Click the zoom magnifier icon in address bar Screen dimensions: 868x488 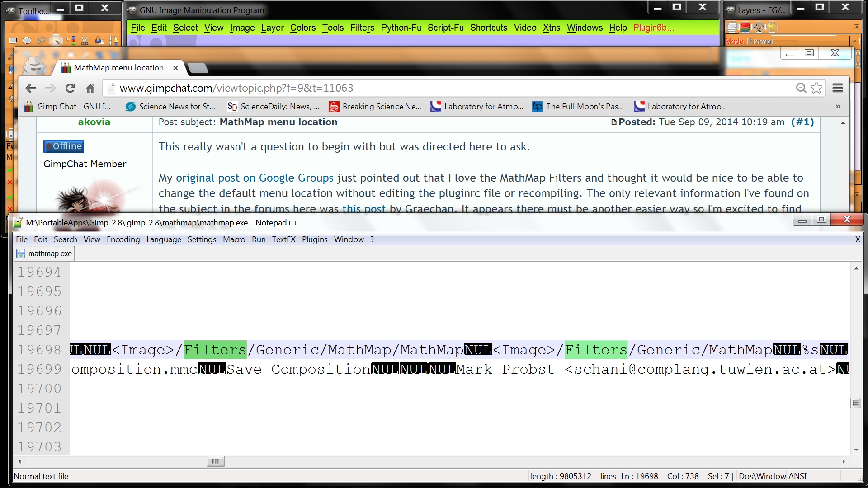point(801,88)
